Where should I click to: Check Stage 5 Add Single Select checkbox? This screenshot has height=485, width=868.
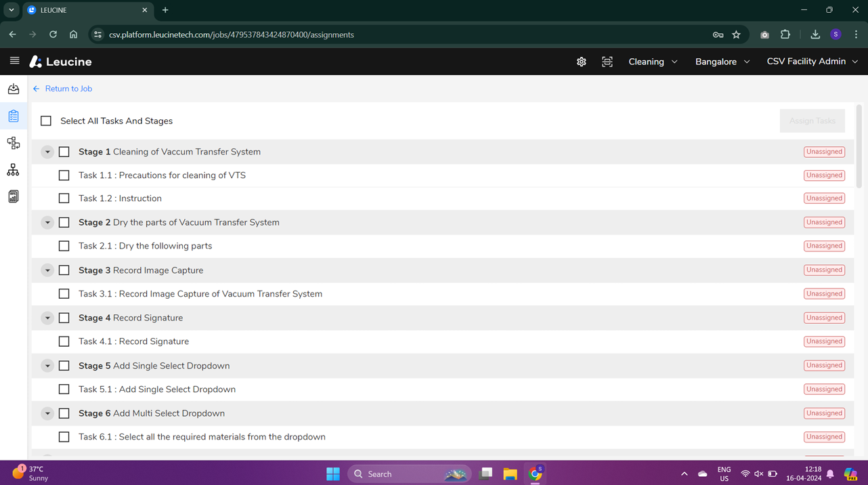tap(64, 366)
